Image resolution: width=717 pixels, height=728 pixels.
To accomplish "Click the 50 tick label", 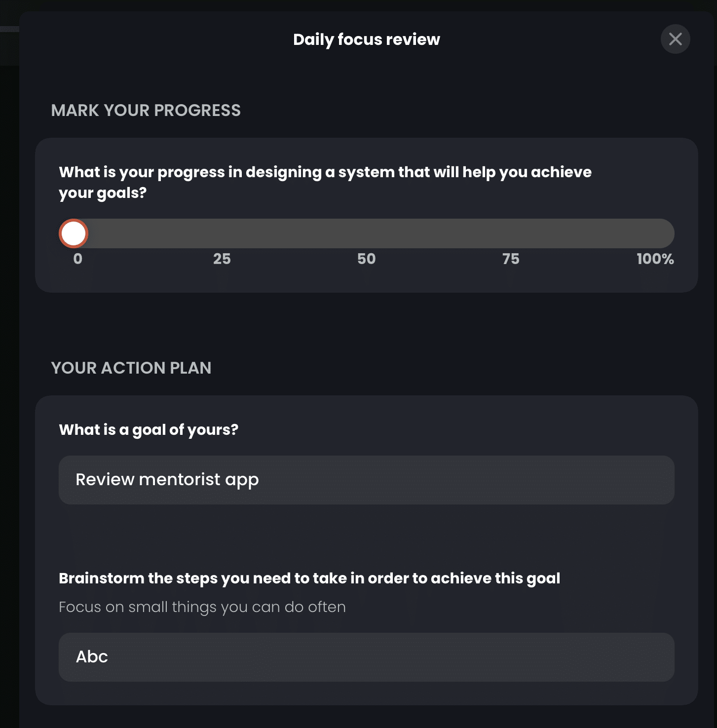I will coord(367,259).
